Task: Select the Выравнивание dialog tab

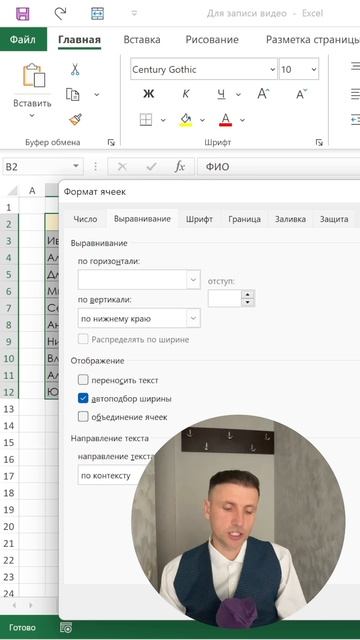Action: click(142, 219)
